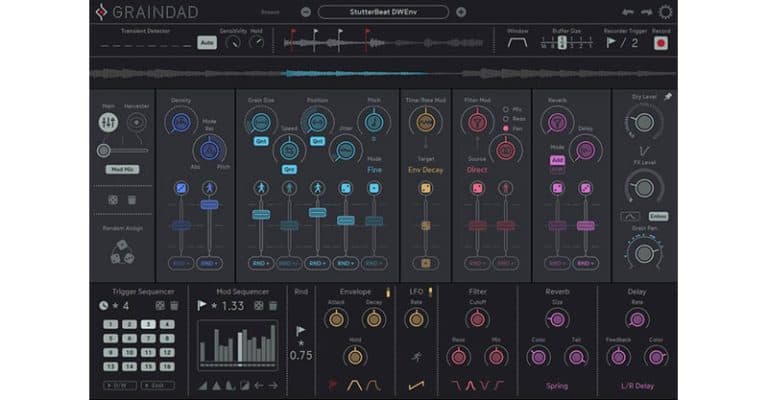The image size is (768, 400).
Task: Click the Density knob
Action: [x=181, y=122]
